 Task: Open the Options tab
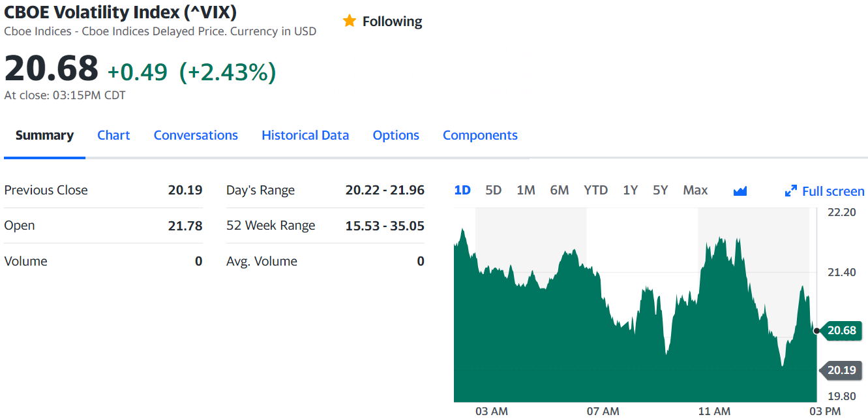click(396, 135)
